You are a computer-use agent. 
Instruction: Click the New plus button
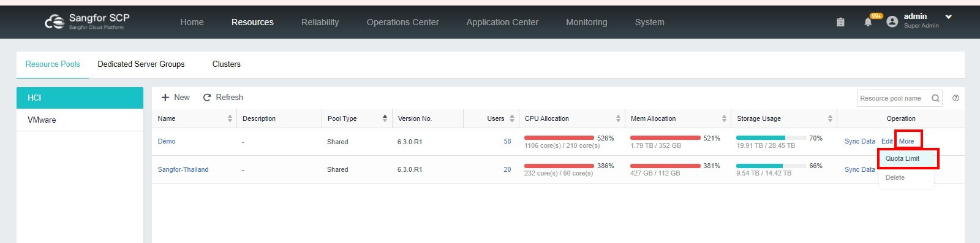175,98
